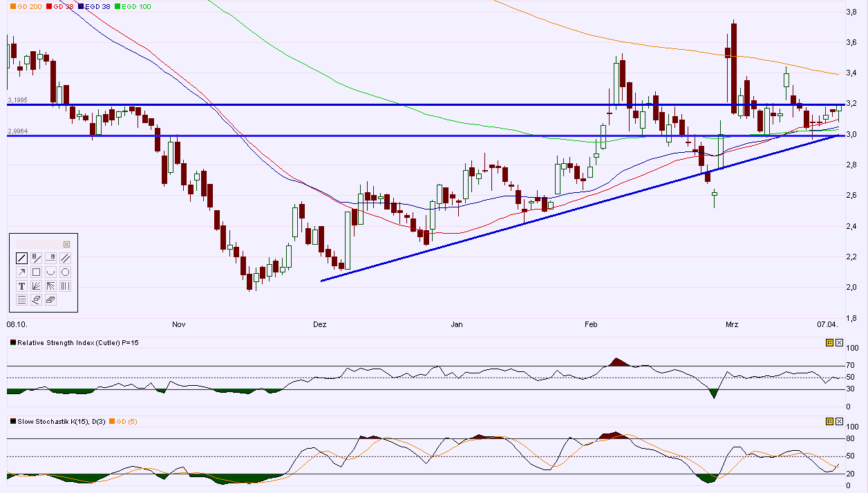
Task: Click the 1,8 price axis value
Action: point(851,317)
